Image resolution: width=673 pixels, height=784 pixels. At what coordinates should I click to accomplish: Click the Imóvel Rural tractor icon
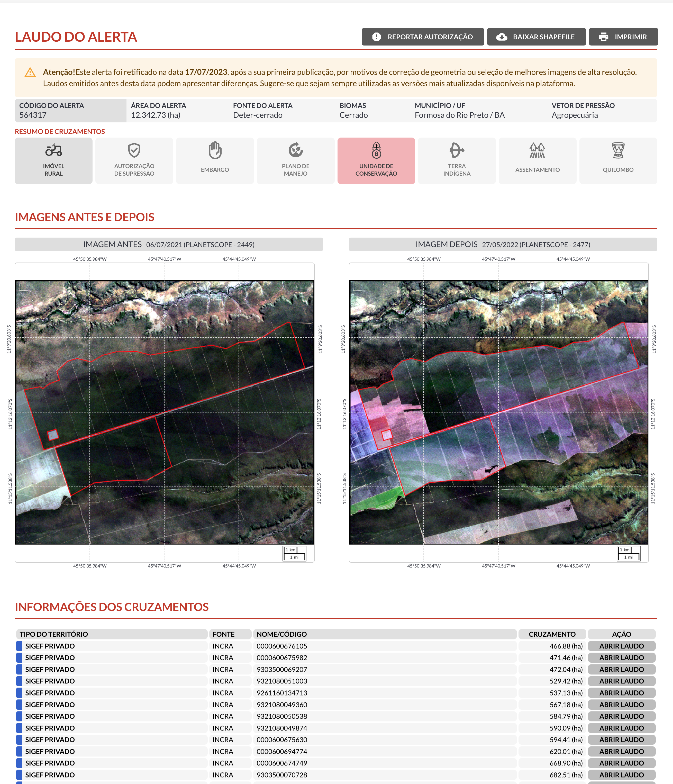pyautogui.click(x=53, y=151)
